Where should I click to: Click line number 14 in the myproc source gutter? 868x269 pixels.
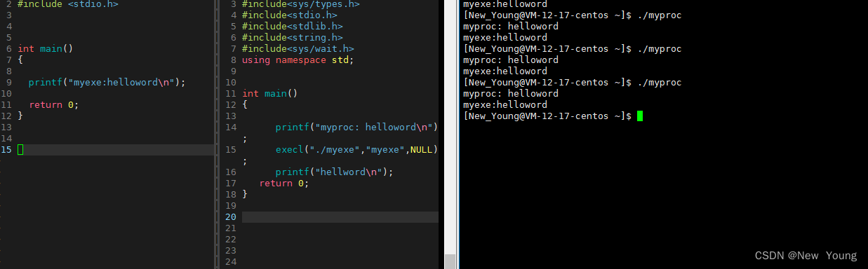[231, 127]
